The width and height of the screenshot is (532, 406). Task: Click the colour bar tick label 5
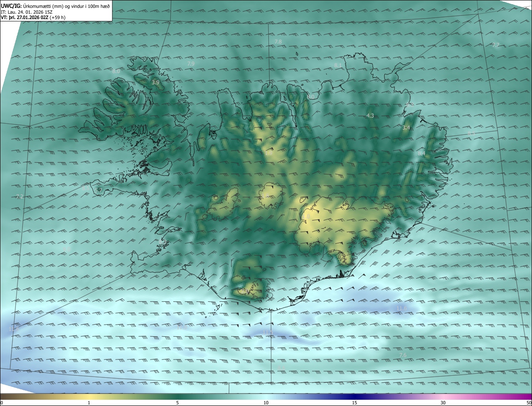177,403
